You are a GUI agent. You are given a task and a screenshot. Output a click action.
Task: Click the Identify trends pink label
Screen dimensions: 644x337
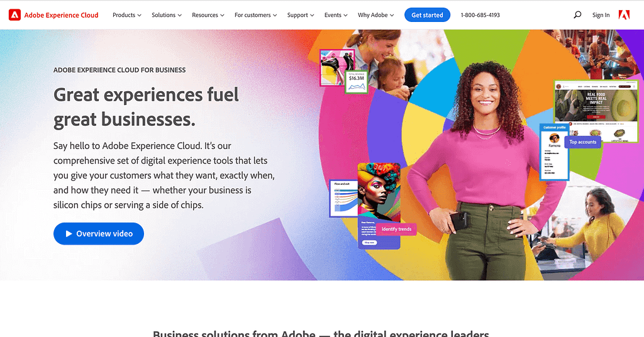pos(396,229)
